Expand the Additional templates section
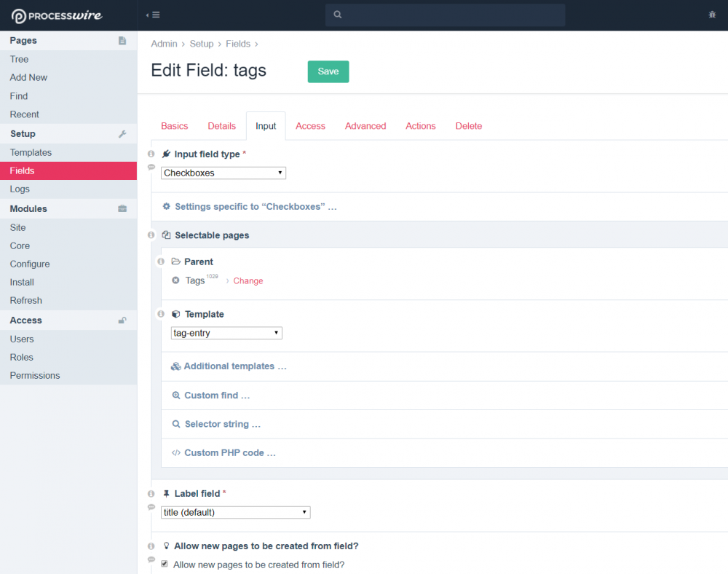728x574 pixels. (x=234, y=366)
